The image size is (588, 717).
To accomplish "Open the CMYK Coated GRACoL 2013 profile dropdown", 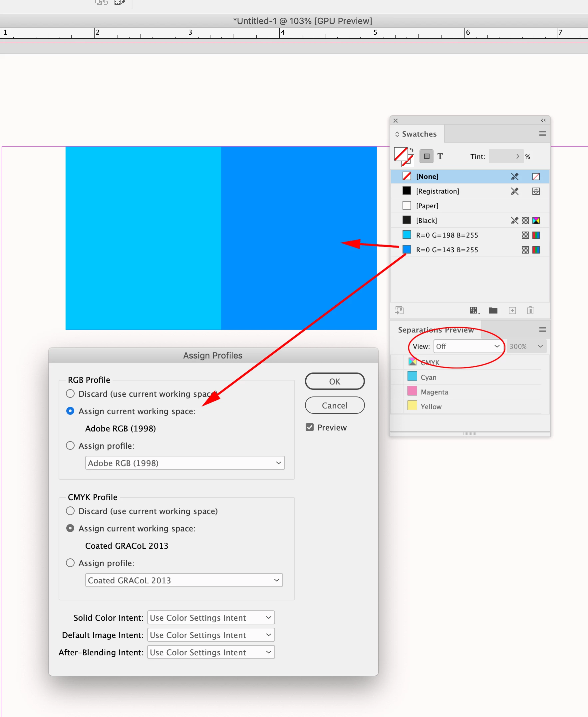I will pos(183,580).
